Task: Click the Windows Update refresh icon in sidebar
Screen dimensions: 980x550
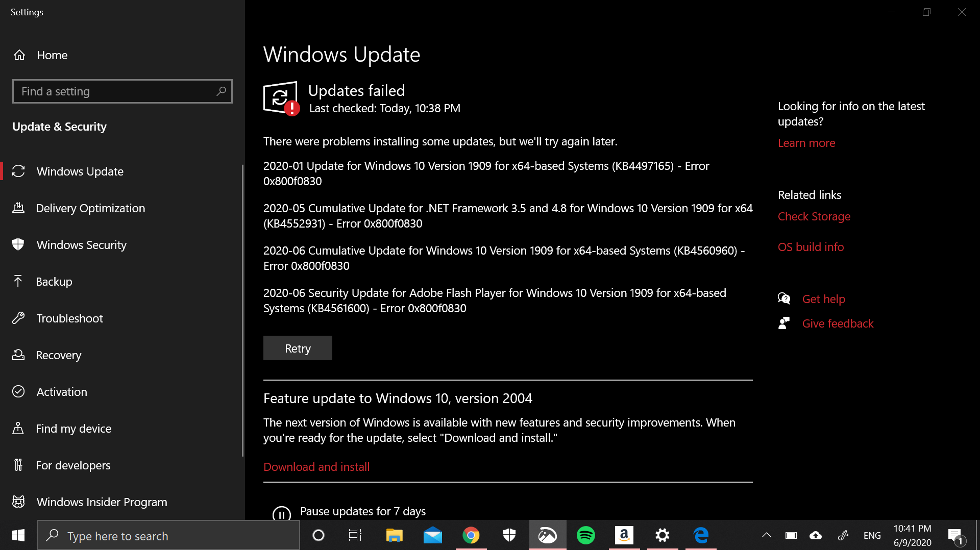Action: tap(18, 171)
